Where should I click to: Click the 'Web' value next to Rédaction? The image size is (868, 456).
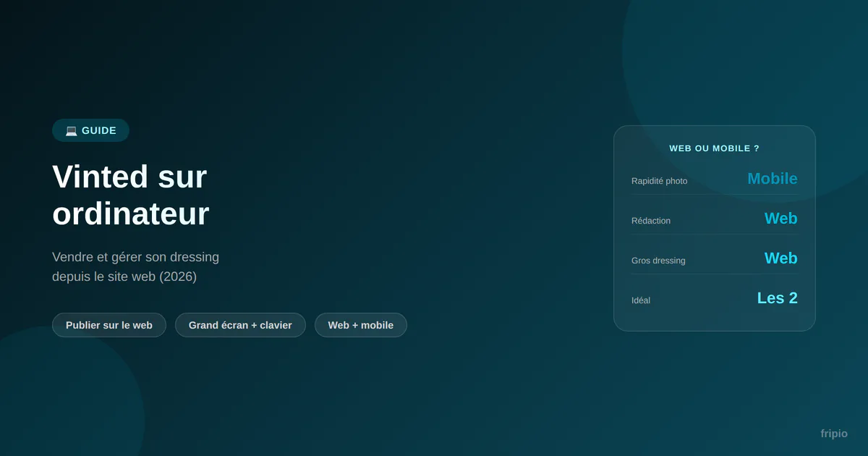click(781, 219)
